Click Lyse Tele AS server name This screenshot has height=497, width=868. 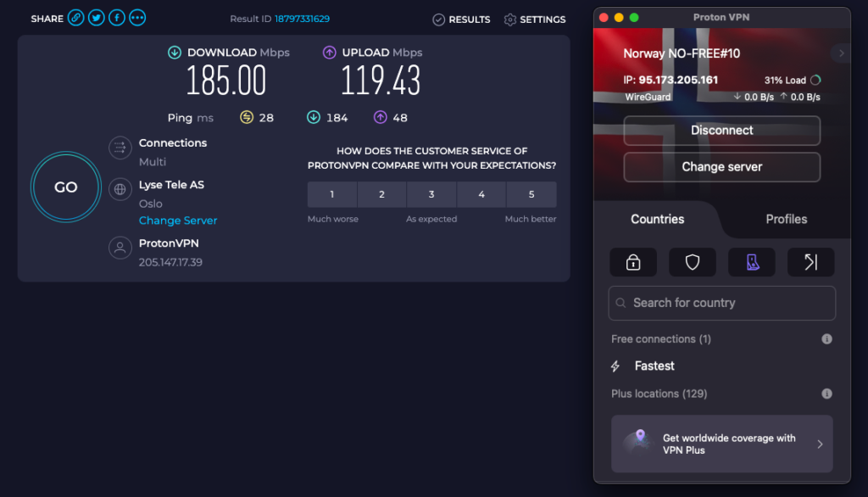pos(171,185)
